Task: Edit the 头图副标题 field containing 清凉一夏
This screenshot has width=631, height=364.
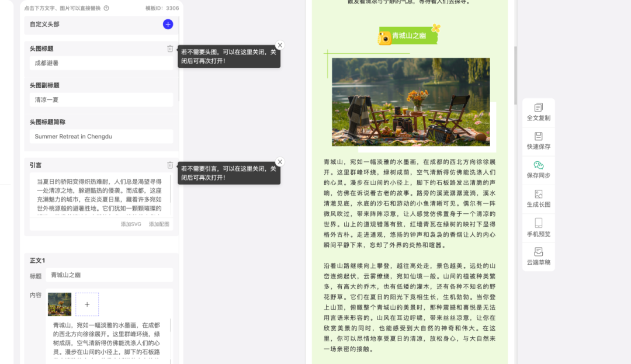Action: tap(102, 100)
